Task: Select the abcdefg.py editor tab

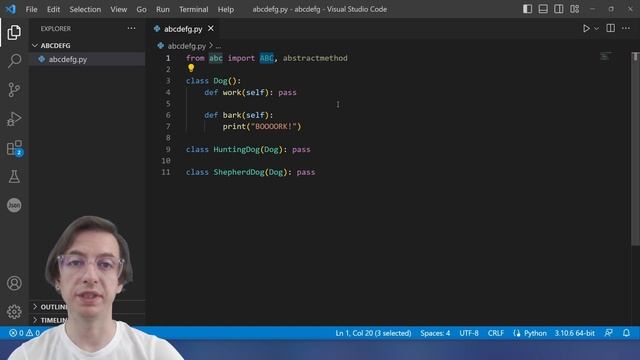Action: point(183,29)
